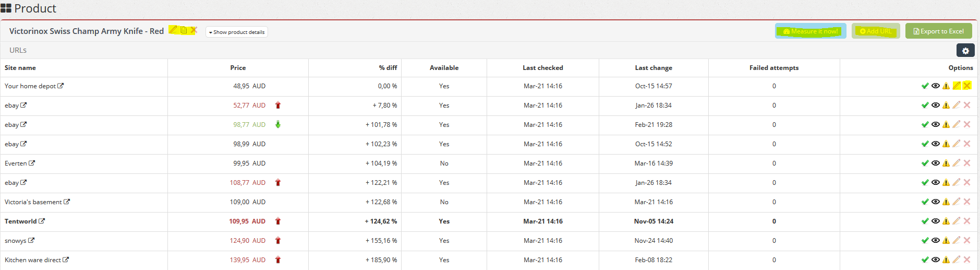Toggle eye icon for Your home depot
The width and height of the screenshot is (980, 270).
pyautogui.click(x=936, y=86)
